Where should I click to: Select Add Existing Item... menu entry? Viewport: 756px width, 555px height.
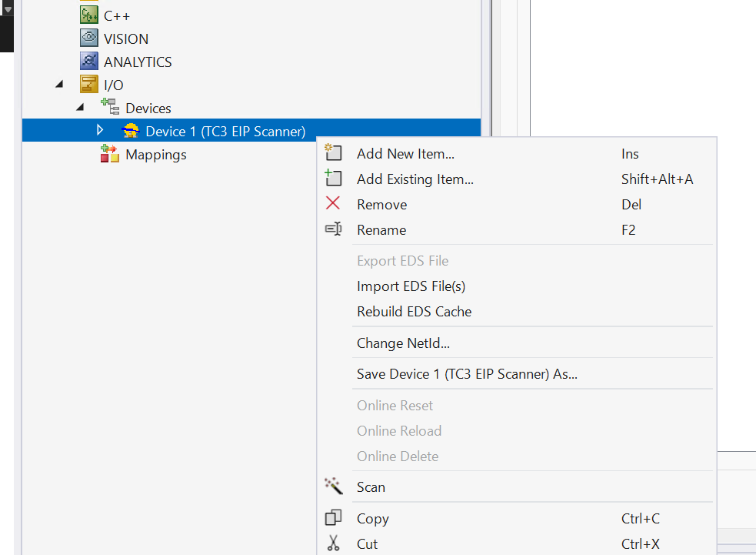pos(415,179)
